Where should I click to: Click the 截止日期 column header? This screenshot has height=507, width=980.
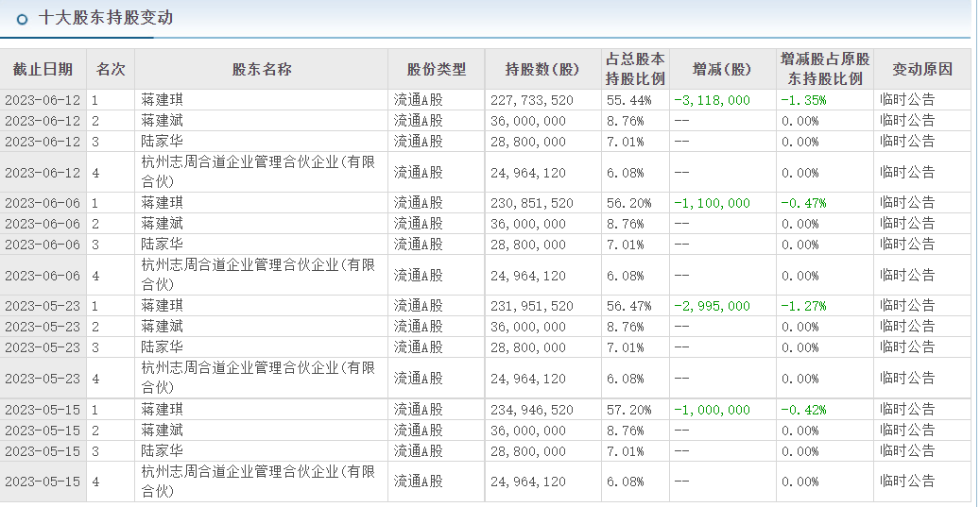pyautogui.click(x=43, y=70)
